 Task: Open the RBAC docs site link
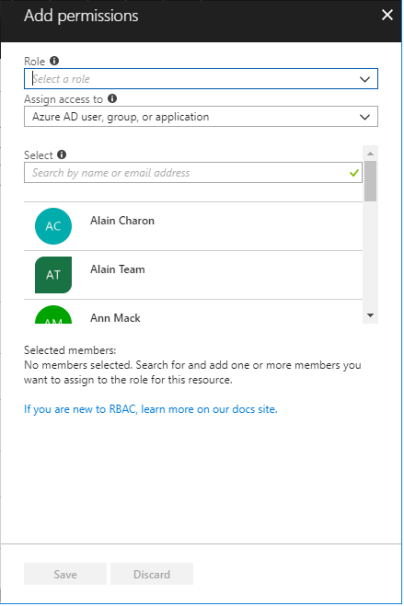click(x=151, y=409)
